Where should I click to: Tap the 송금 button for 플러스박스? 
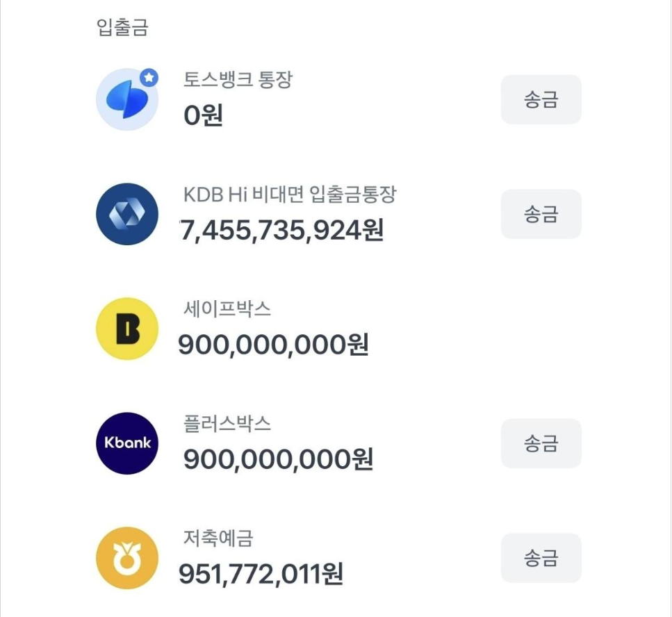point(541,443)
